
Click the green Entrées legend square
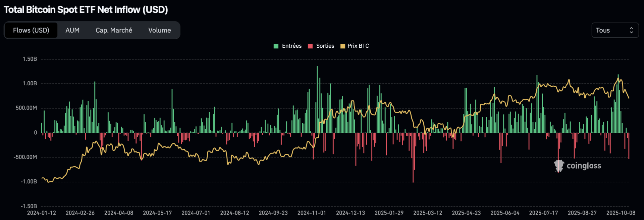coord(276,46)
